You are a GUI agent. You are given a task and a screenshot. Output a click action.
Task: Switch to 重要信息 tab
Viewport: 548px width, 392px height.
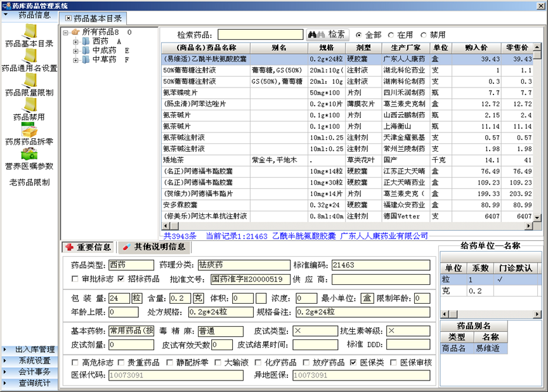point(89,247)
